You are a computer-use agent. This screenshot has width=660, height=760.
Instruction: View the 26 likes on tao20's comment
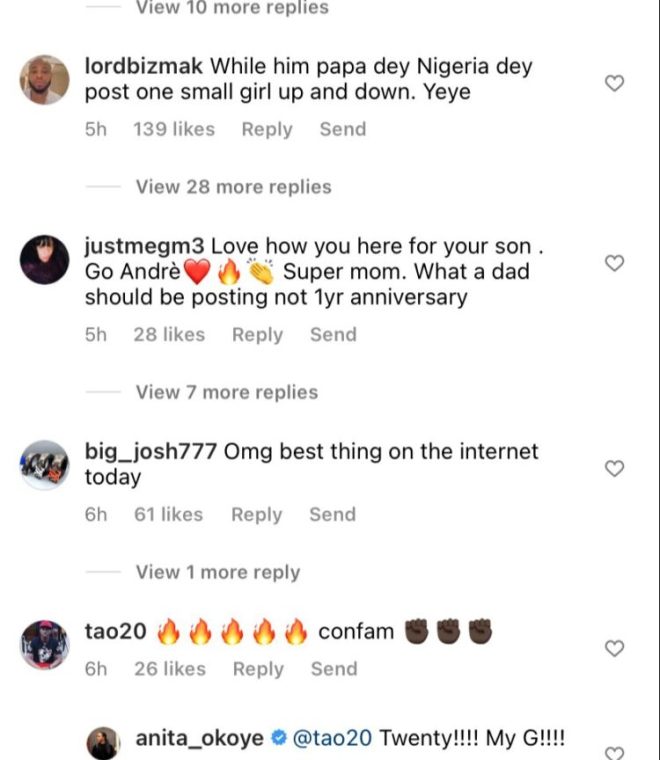pos(168,669)
